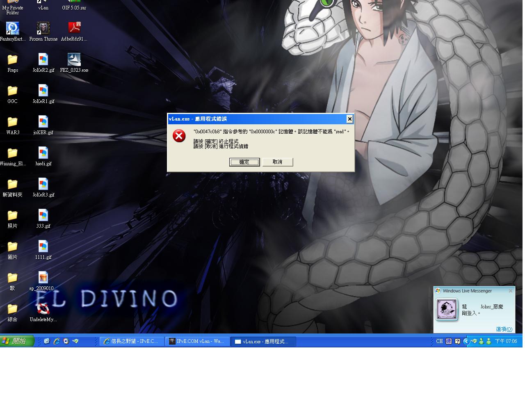Expand hidden tray icons with the arrow
The height and width of the screenshot is (420, 525).
pyautogui.click(x=466, y=341)
